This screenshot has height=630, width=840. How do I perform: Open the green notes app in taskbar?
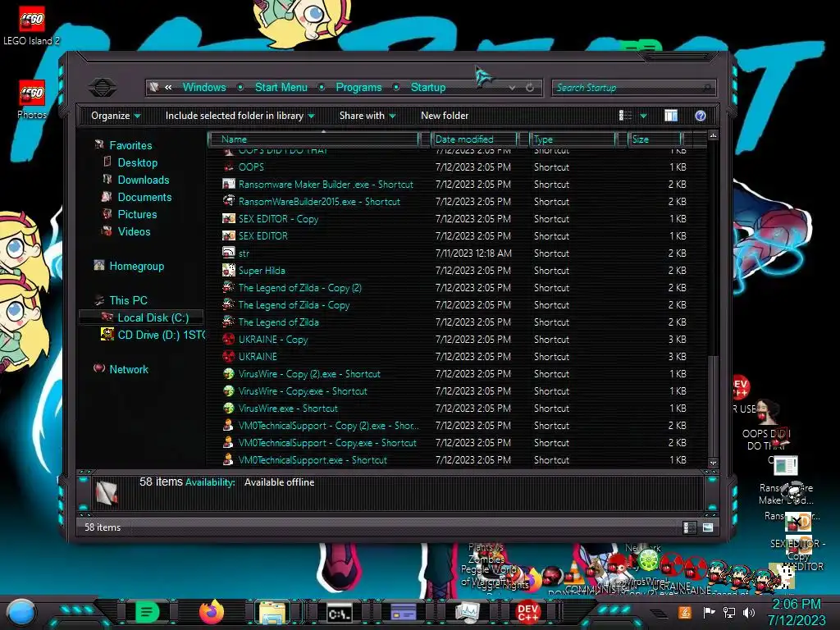[x=147, y=612]
